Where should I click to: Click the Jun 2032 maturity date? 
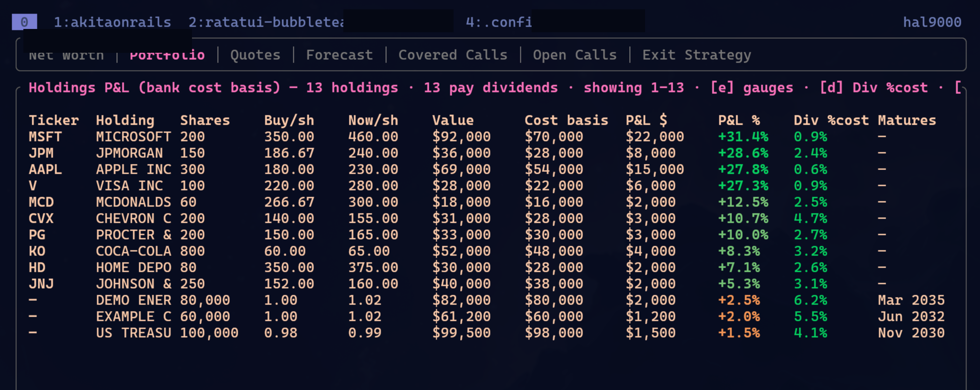point(911,317)
